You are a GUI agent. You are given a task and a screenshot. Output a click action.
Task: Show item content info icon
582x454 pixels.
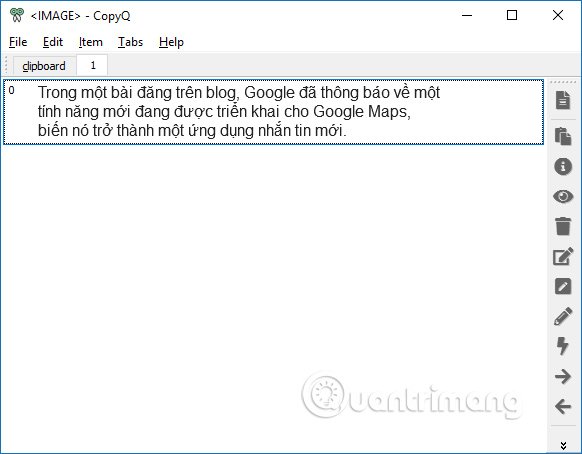point(563,166)
